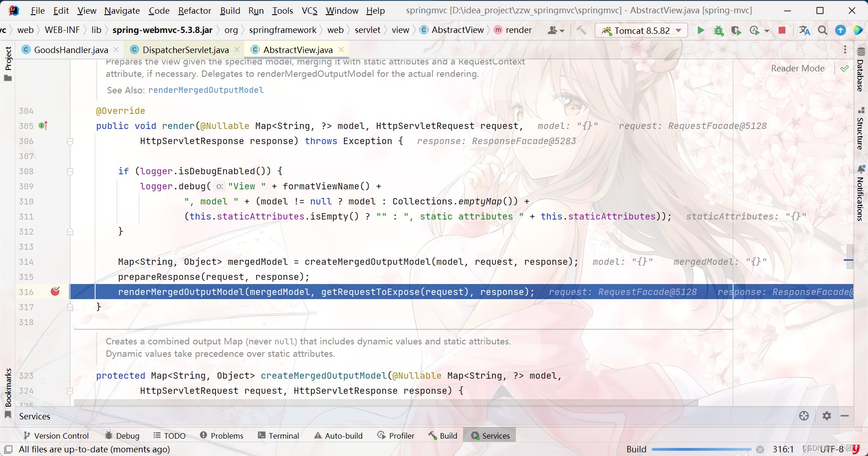
Task: Open the Structure tool window
Action: tap(861, 129)
